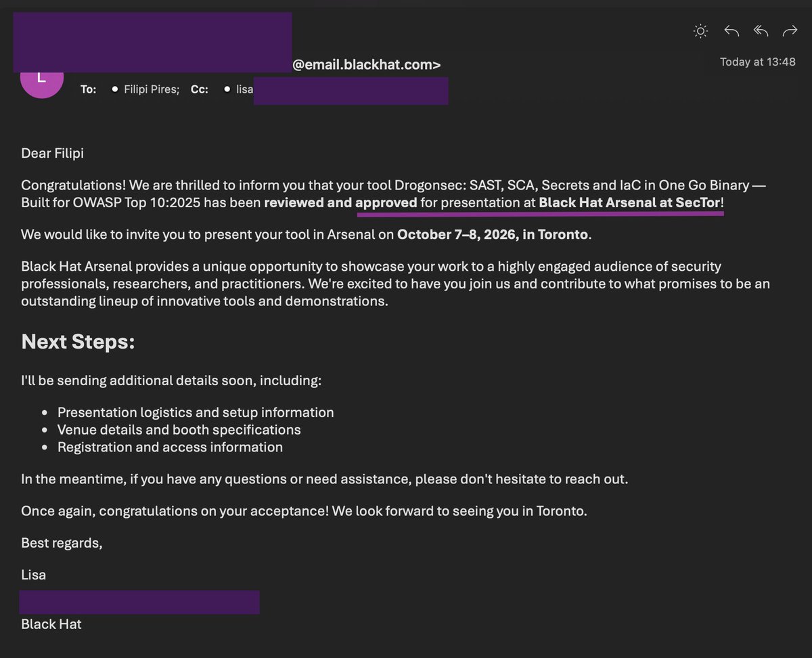812x658 pixels.
Task: Click the Lisa signature name
Action: [34, 575]
